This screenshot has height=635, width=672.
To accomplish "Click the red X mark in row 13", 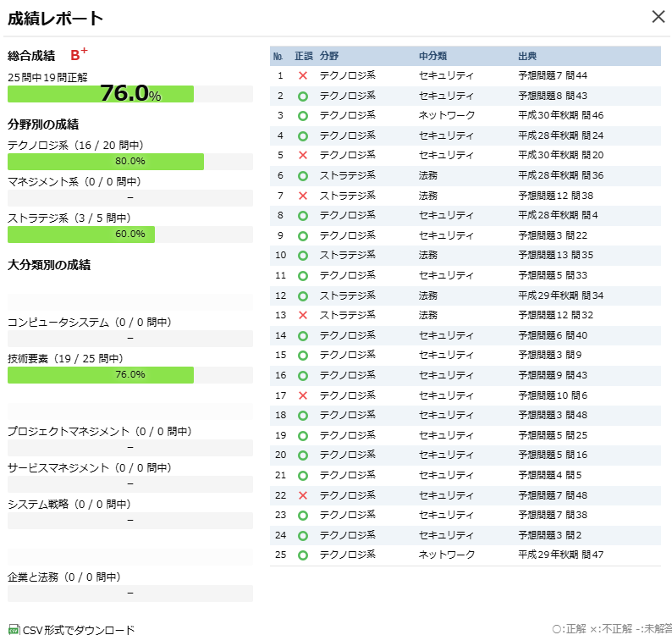I will point(303,315).
